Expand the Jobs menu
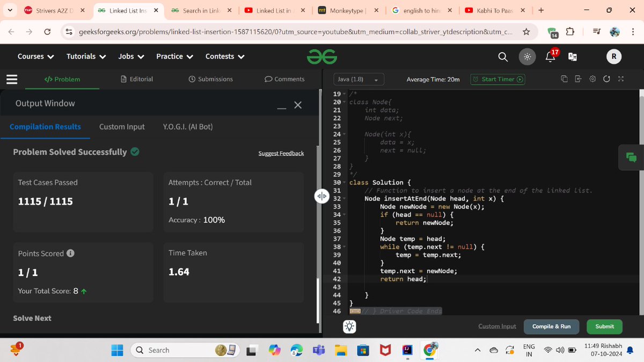 pos(131,56)
